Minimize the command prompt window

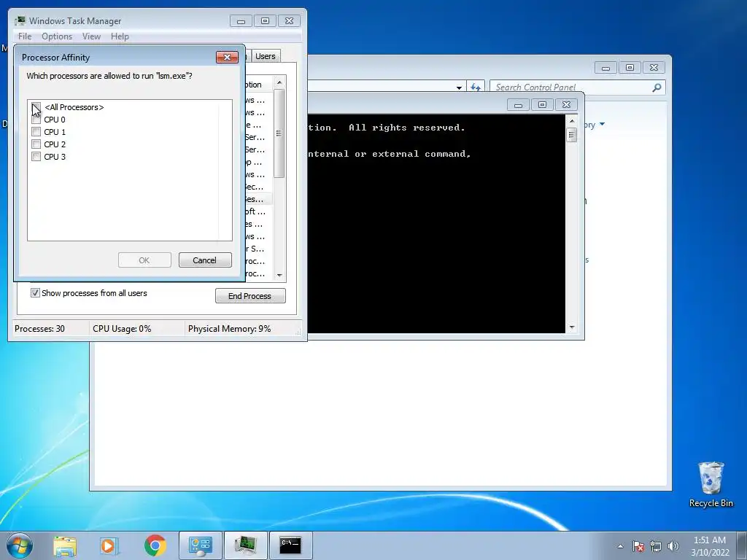[518, 105]
